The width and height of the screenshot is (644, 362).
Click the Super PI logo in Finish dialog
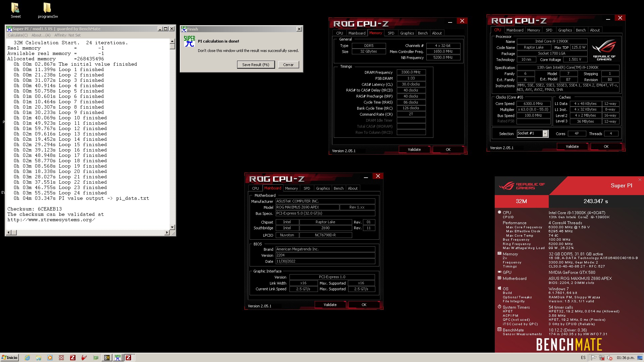[x=190, y=42]
